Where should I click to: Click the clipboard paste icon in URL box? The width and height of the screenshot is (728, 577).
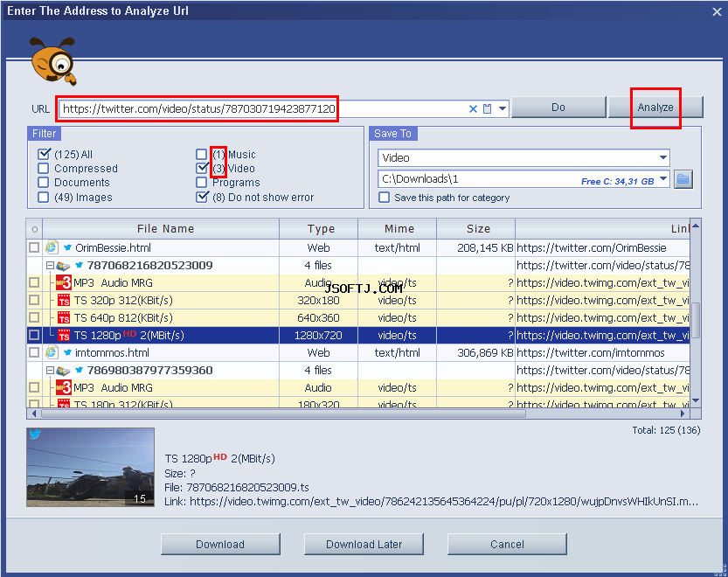pyautogui.click(x=487, y=108)
